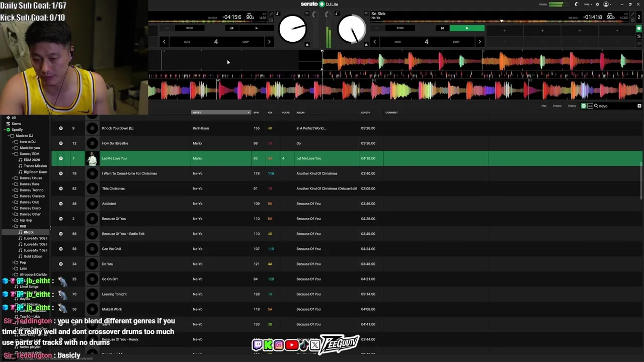Increase right deck loop size arrow

coord(479,42)
